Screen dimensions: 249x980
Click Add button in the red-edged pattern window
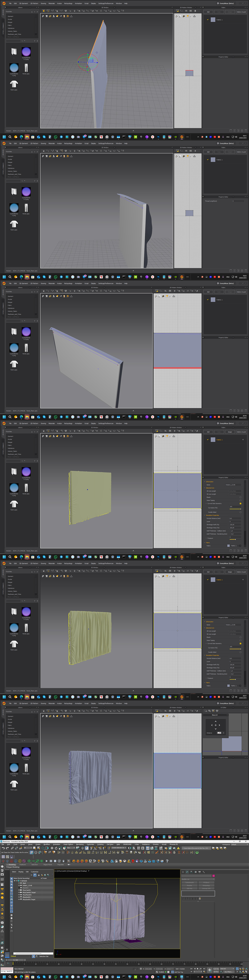click(208, 292)
